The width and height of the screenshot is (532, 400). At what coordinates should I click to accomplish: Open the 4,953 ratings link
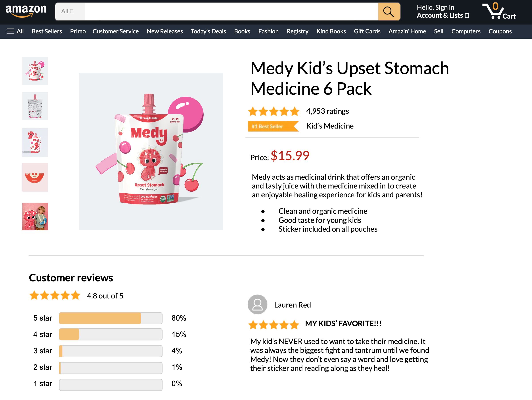(x=327, y=111)
